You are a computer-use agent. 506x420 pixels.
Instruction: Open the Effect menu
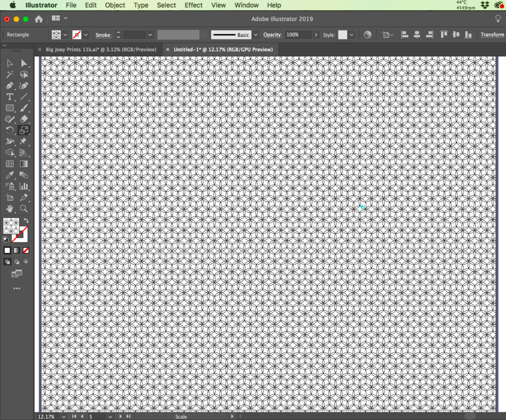tap(193, 5)
